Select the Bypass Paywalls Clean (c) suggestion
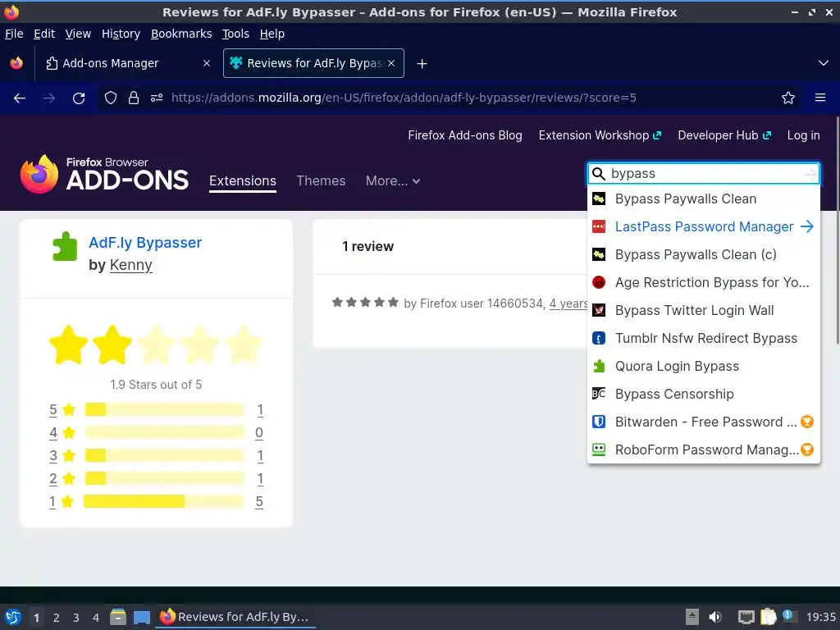 pyautogui.click(x=703, y=254)
